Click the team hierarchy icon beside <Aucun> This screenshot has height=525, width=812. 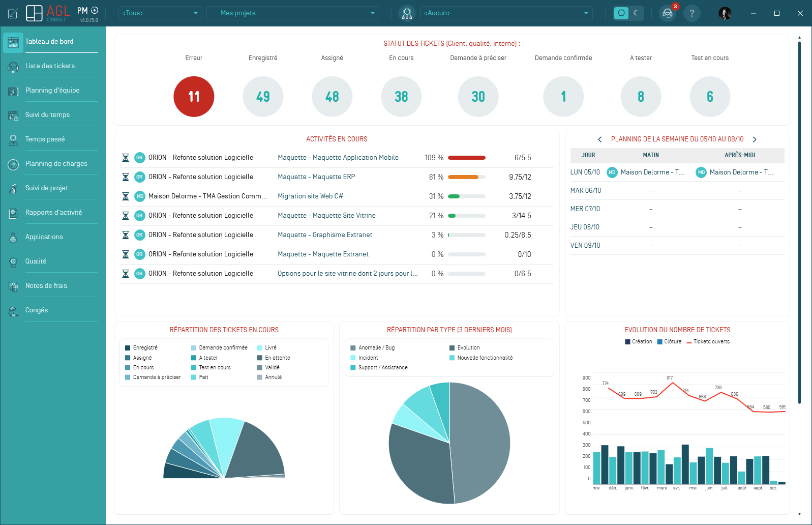pos(407,13)
